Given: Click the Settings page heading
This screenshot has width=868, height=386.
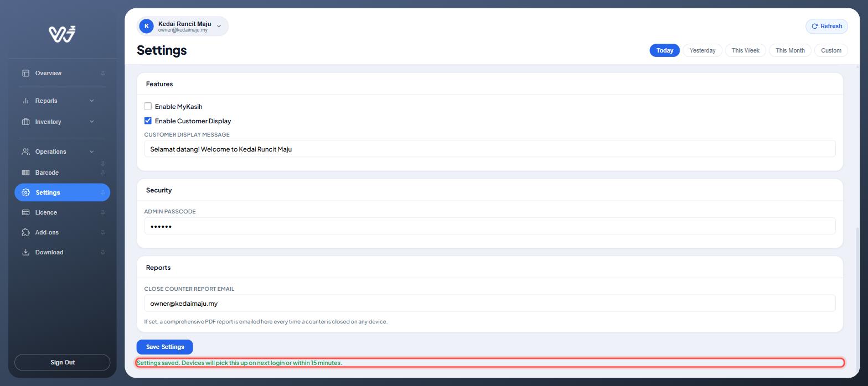Looking at the screenshot, I should click(x=162, y=50).
